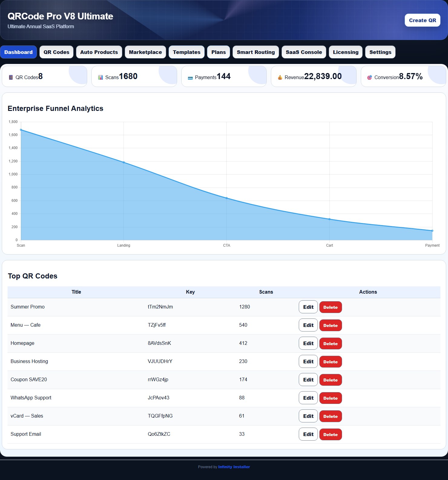Click the Conversion target icon
The height and width of the screenshot is (480, 448).
370,78
